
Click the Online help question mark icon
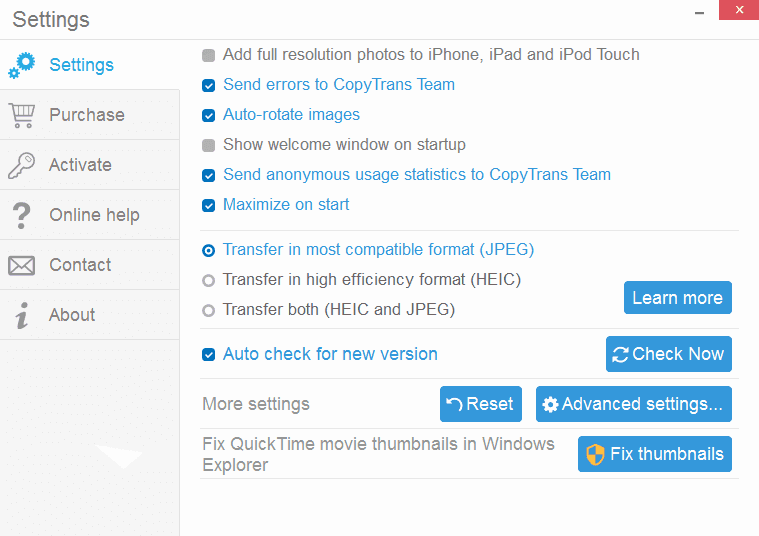21,215
